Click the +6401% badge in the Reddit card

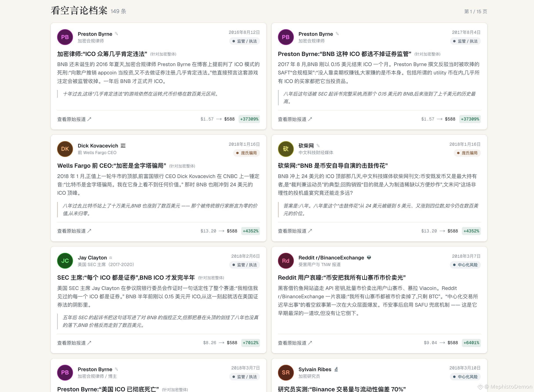(x=472, y=343)
